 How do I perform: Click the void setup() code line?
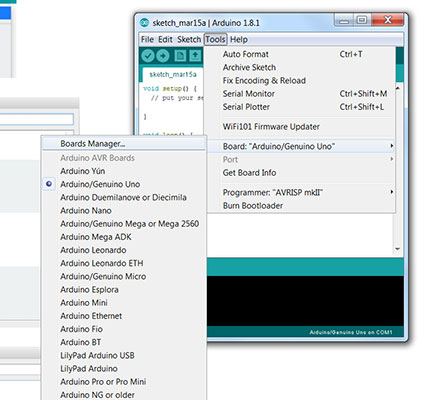coord(170,89)
